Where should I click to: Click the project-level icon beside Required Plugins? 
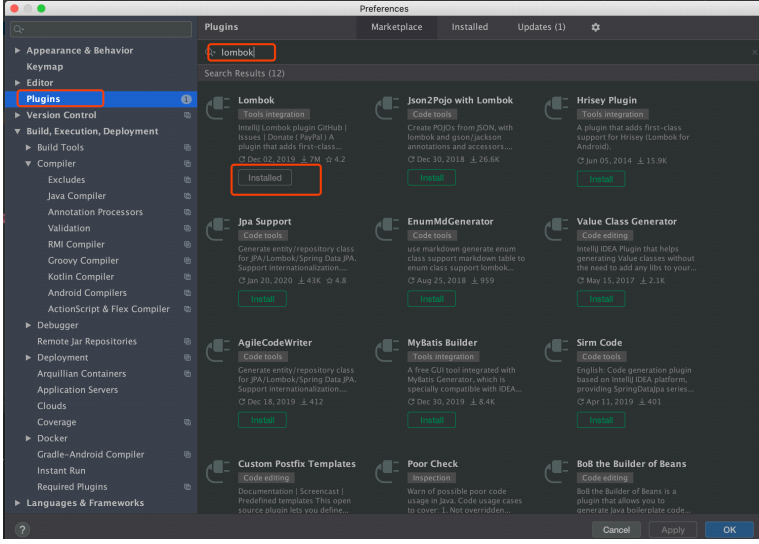point(187,487)
